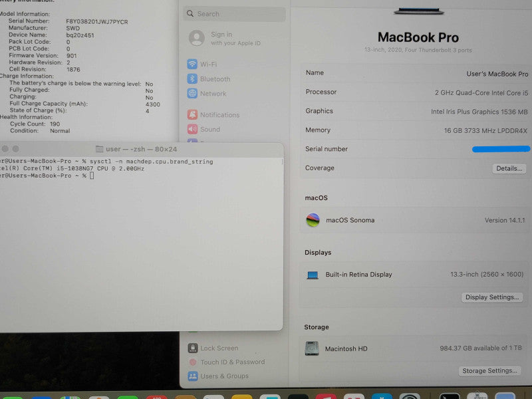Select Wi-Fi label in settings sidebar
Viewport: 532px width, 399px height.
coord(208,64)
